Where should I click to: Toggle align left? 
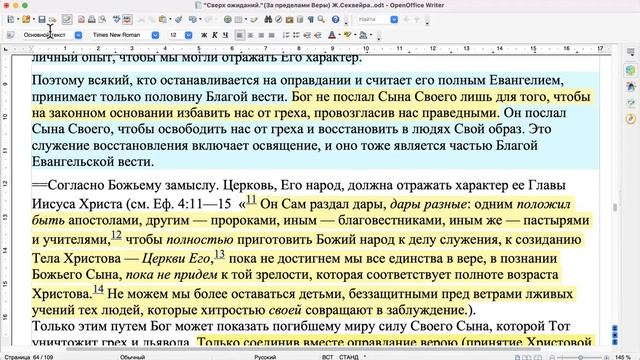(240, 35)
